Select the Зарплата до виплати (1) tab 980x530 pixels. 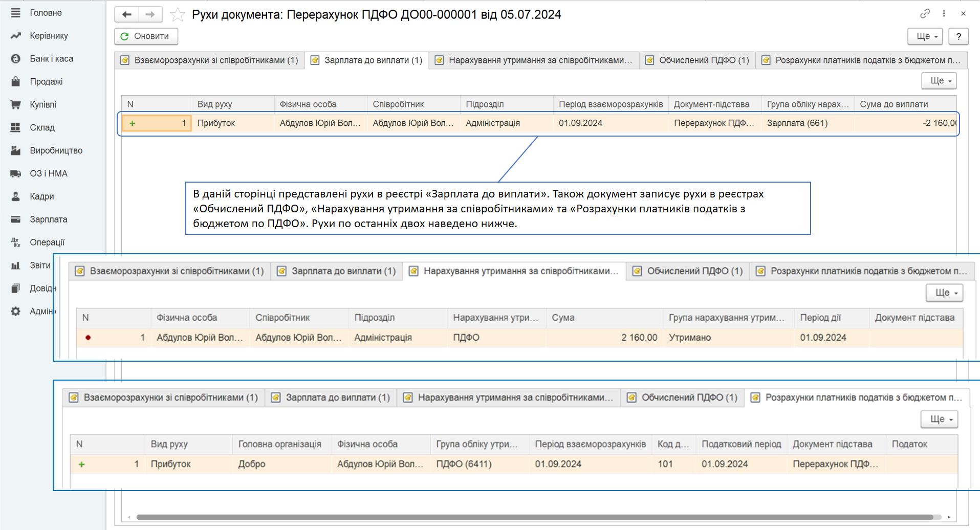click(367, 60)
